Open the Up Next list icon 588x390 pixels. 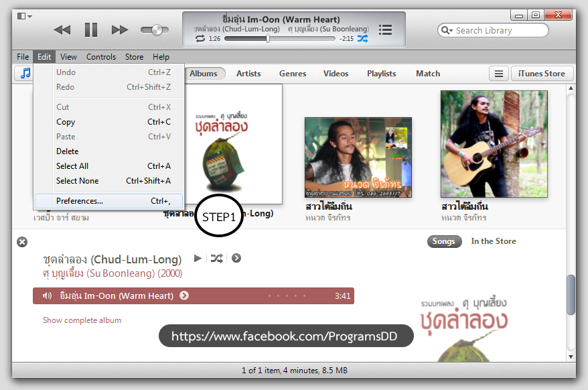[x=385, y=29]
